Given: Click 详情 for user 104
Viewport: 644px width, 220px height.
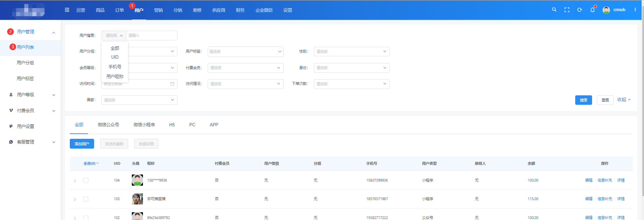Looking at the screenshot, I should (x=621, y=181).
